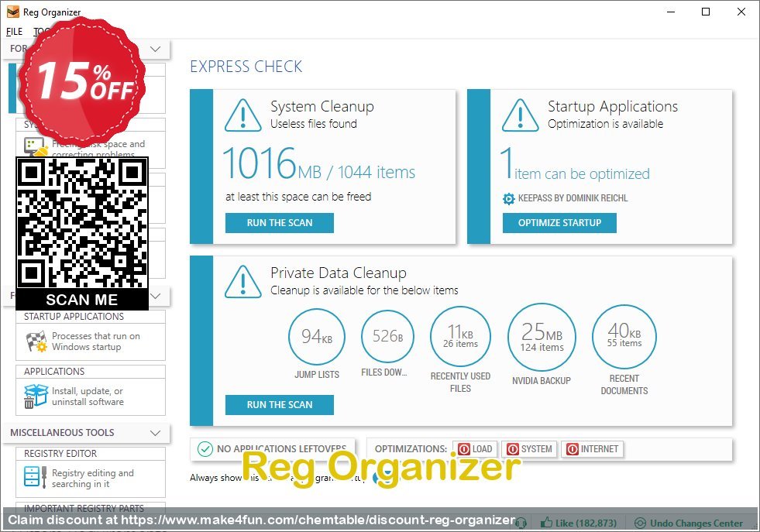Select the Jump Lists 94KB circle

317,337
